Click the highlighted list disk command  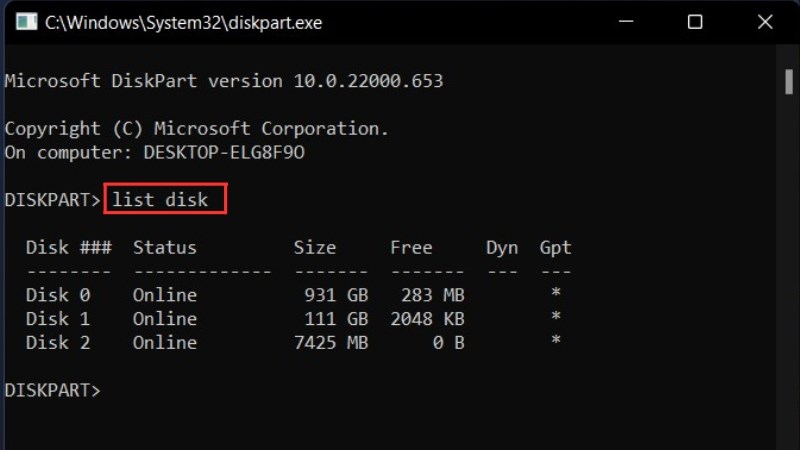(x=160, y=199)
